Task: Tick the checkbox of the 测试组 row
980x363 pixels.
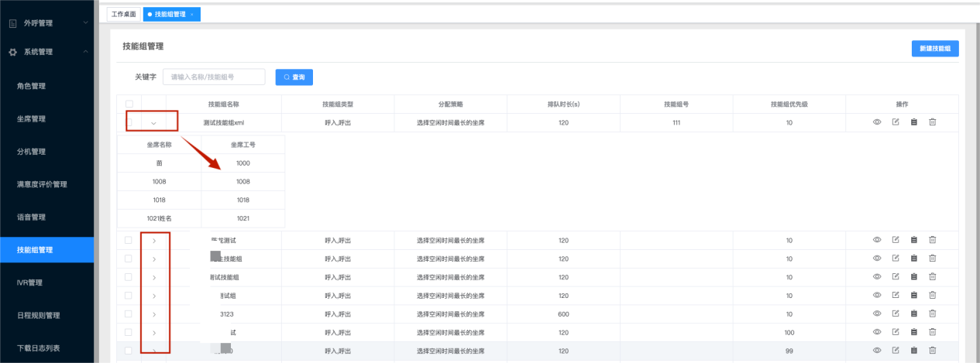Action: pyautogui.click(x=129, y=295)
